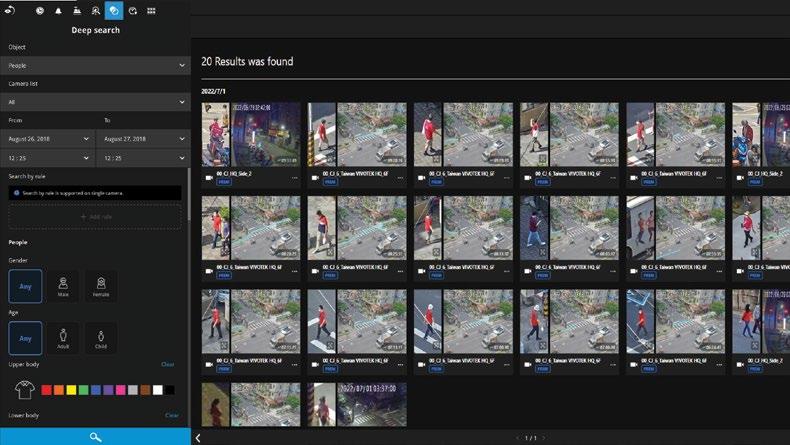The image size is (790, 445).
Task: Open three-dot menu of second card in top row
Action: pos(400,177)
